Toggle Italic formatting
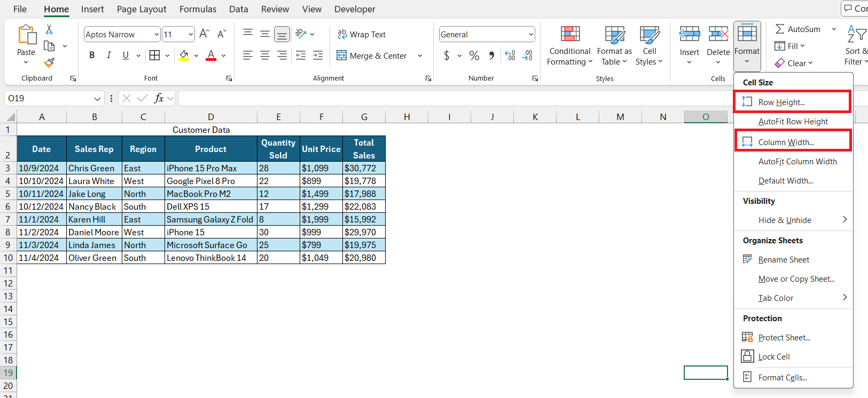The height and width of the screenshot is (398, 868). tap(109, 55)
